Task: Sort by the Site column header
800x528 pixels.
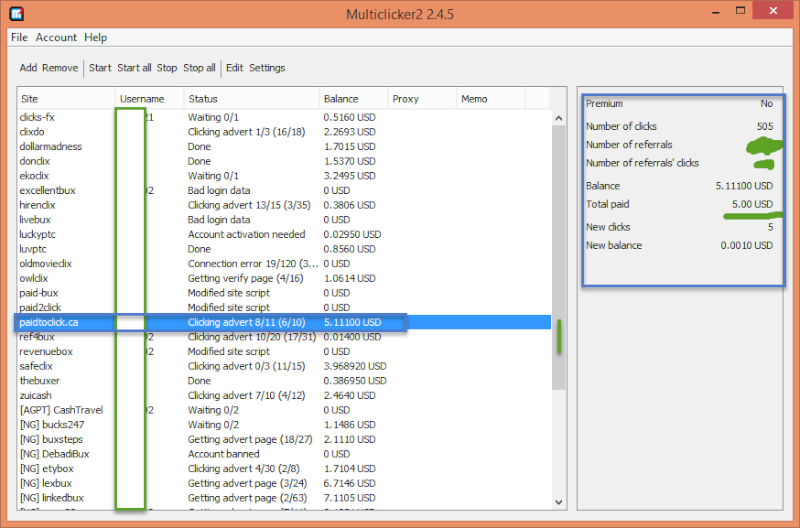Action: tap(66, 99)
